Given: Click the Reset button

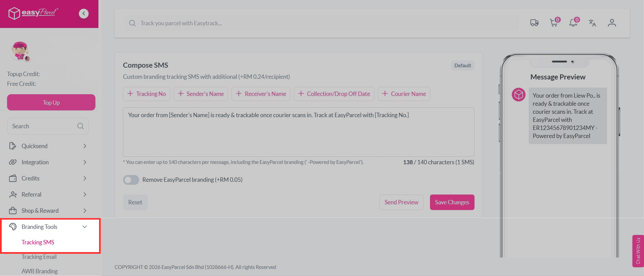Looking at the screenshot, I should point(135,202).
